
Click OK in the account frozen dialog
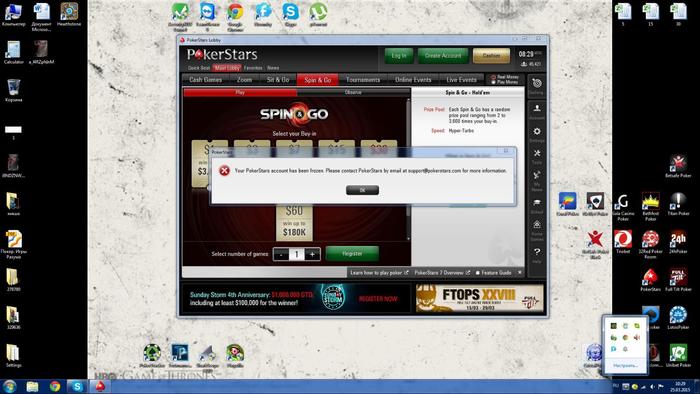[x=362, y=190]
